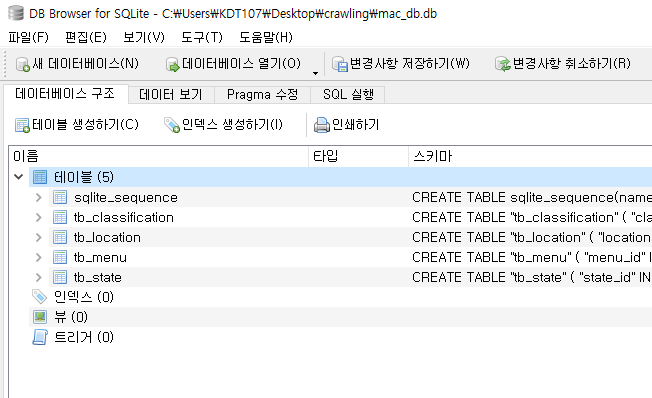The height and width of the screenshot is (398, 652).
Task: Click the scroll icon beside 트리거 (0)
Action: [40, 337]
